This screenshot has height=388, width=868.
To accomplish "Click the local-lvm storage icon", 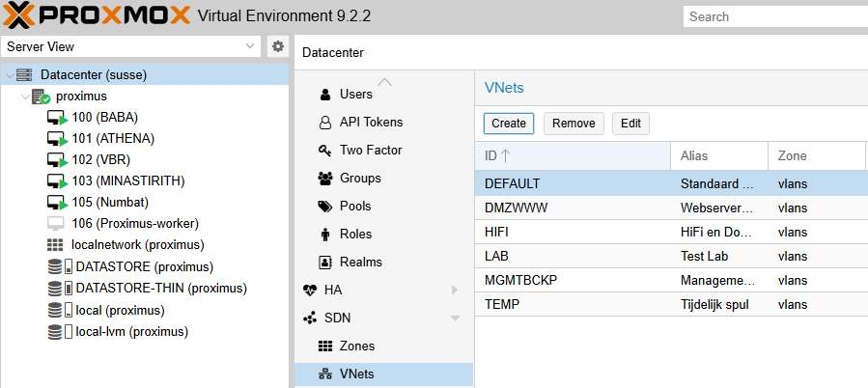I will pyautogui.click(x=60, y=332).
